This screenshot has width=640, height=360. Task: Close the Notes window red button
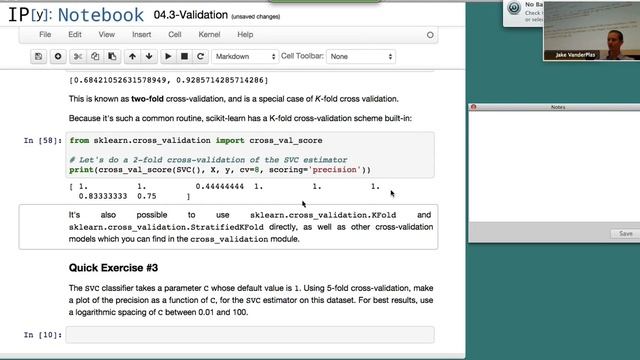pyautogui.click(x=473, y=107)
